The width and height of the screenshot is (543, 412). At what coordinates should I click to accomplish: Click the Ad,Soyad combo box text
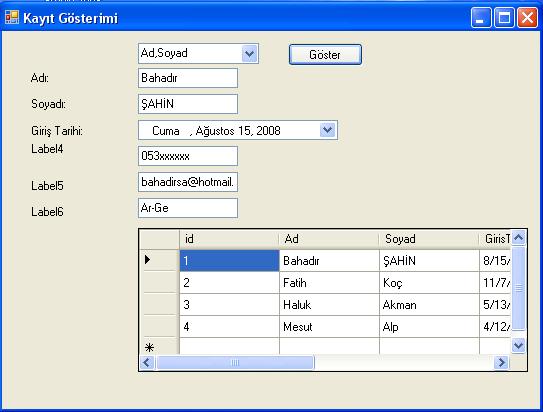point(164,53)
